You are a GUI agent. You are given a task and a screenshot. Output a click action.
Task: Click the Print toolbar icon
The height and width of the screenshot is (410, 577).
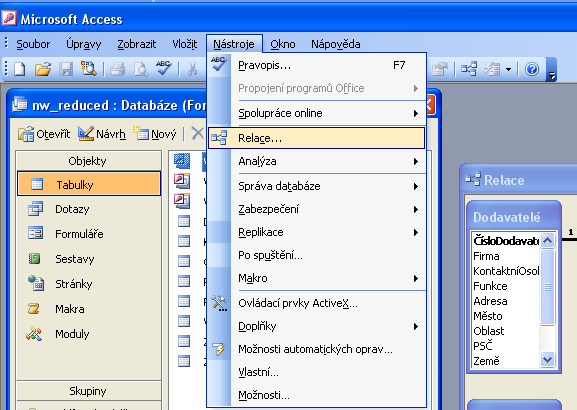click(x=118, y=69)
